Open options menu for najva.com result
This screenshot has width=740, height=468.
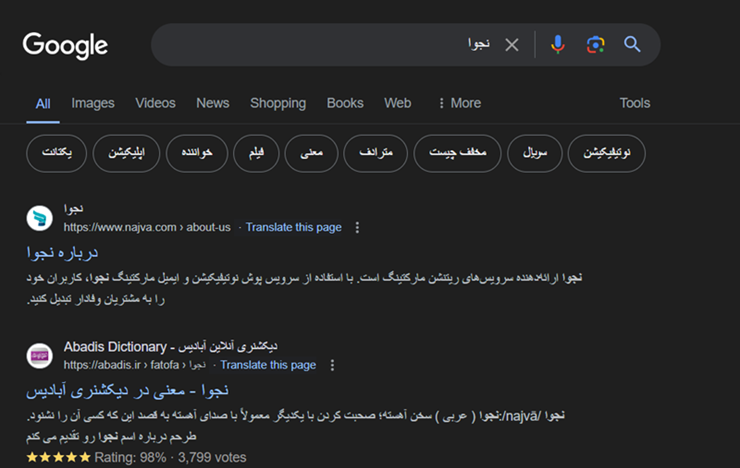[x=357, y=227]
